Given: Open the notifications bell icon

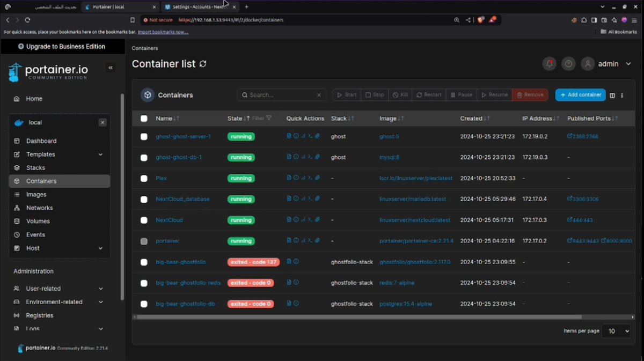Looking at the screenshot, I should pos(549,64).
